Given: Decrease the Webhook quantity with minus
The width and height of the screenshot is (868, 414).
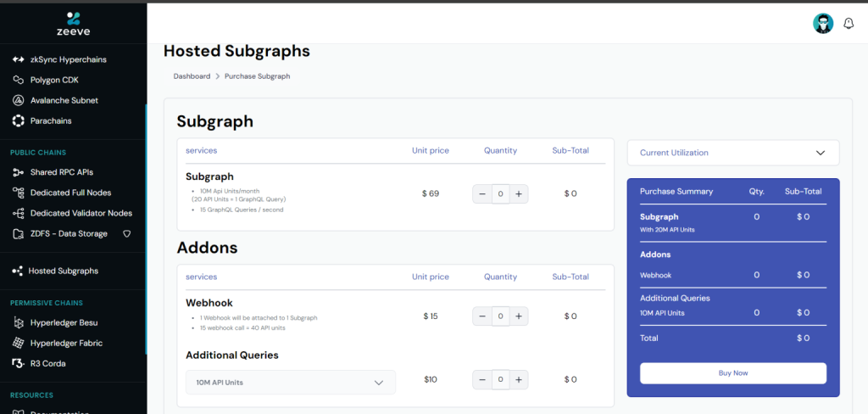Looking at the screenshot, I should [482, 316].
